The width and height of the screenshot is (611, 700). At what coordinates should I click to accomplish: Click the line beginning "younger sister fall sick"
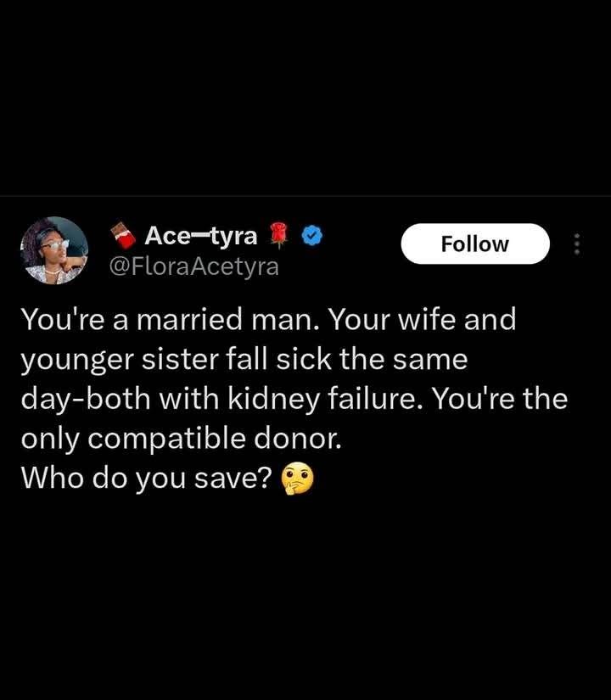click(x=244, y=360)
